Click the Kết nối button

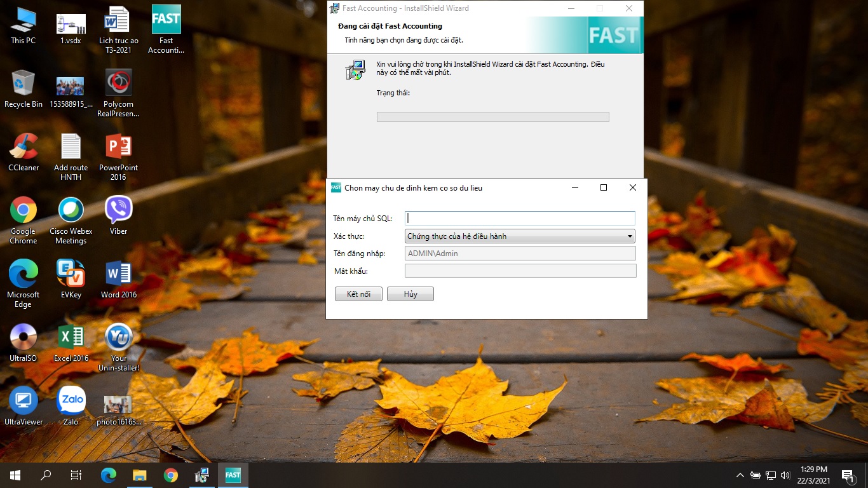(x=358, y=294)
